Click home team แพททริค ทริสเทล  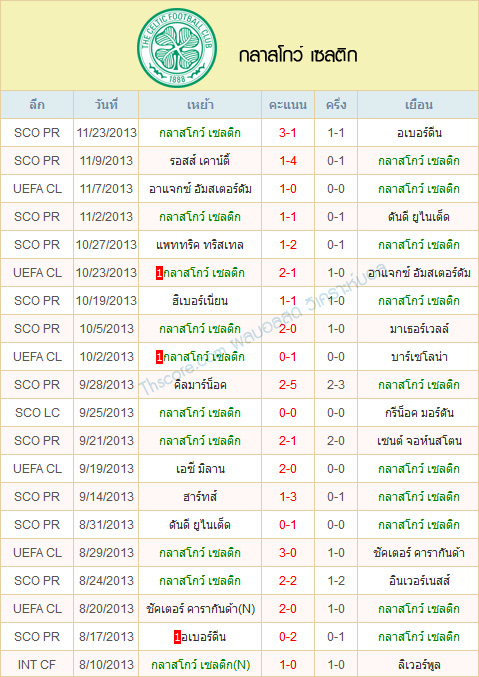point(200,245)
